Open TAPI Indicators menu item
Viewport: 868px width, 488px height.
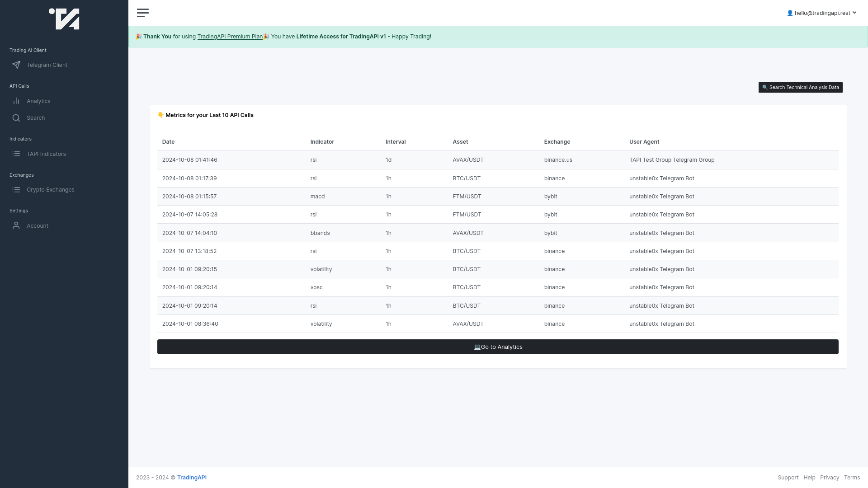point(46,154)
